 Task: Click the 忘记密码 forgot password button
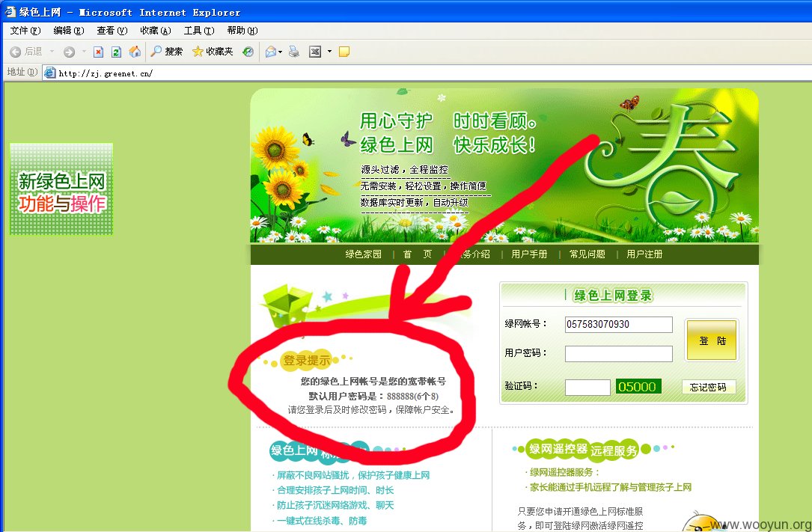point(708,387)
